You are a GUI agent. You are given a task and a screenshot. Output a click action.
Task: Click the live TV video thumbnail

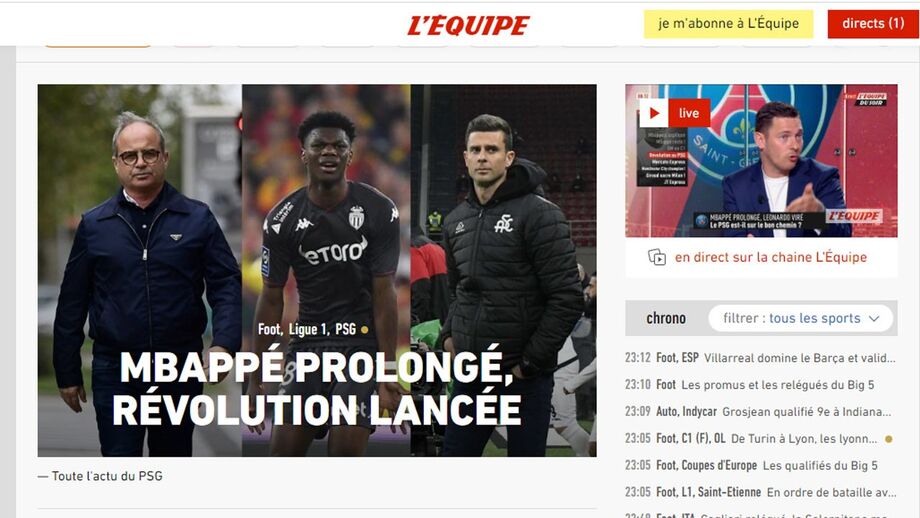(761, 161)
